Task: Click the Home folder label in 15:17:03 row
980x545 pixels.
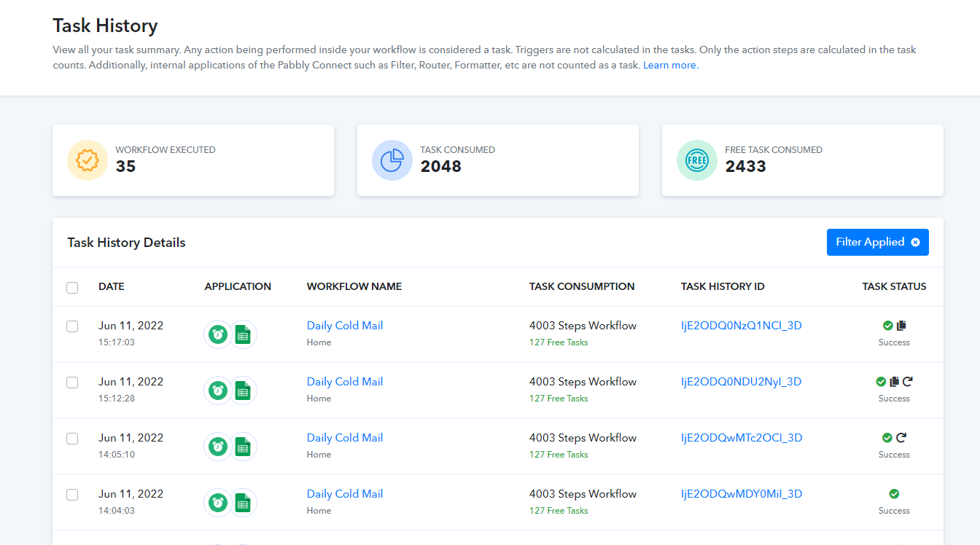Action: tap(319, 342)
